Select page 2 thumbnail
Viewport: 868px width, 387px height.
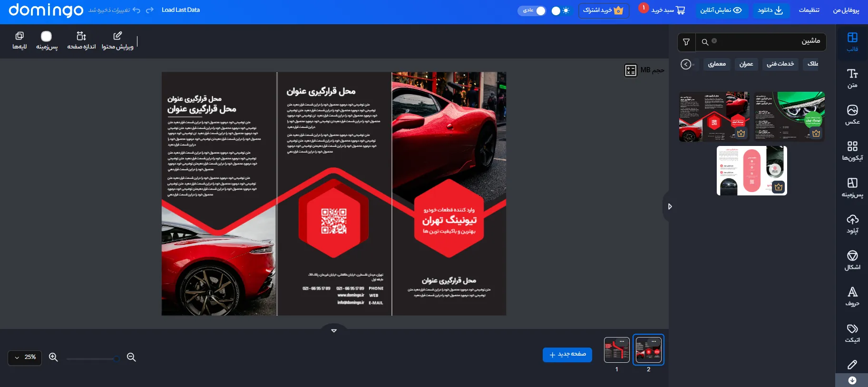(x=648, y=350)
